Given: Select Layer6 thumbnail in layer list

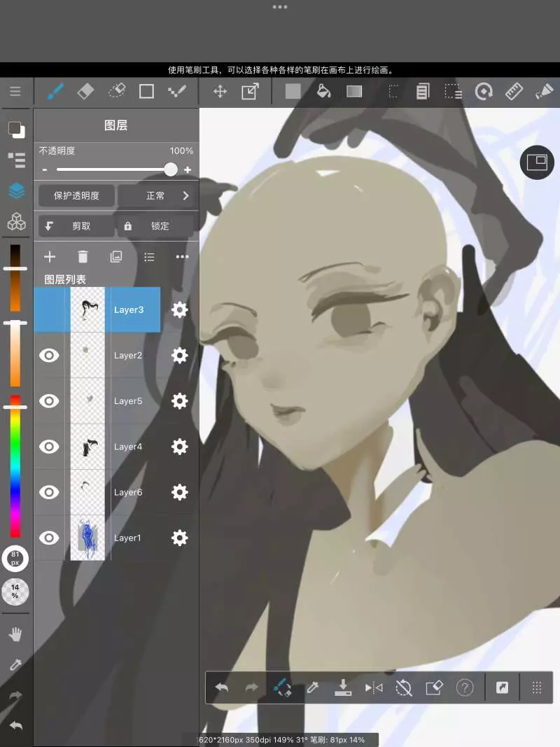Looking at the screenshot, I should pyautogui.click(x=87, y=492).
